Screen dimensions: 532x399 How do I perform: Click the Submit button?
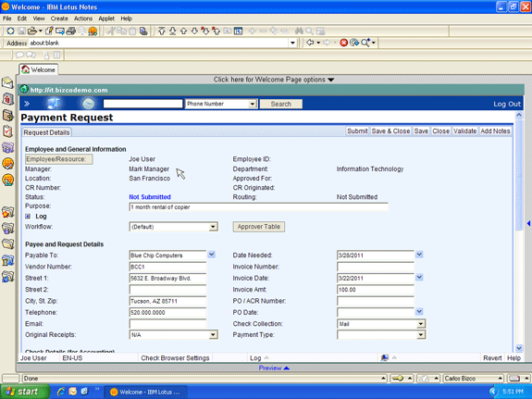pyautogui.click(x=357, y=131)
